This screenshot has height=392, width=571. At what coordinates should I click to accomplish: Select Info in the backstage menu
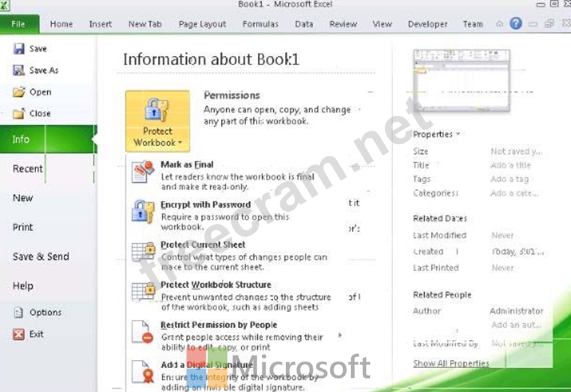click(48, 139)
